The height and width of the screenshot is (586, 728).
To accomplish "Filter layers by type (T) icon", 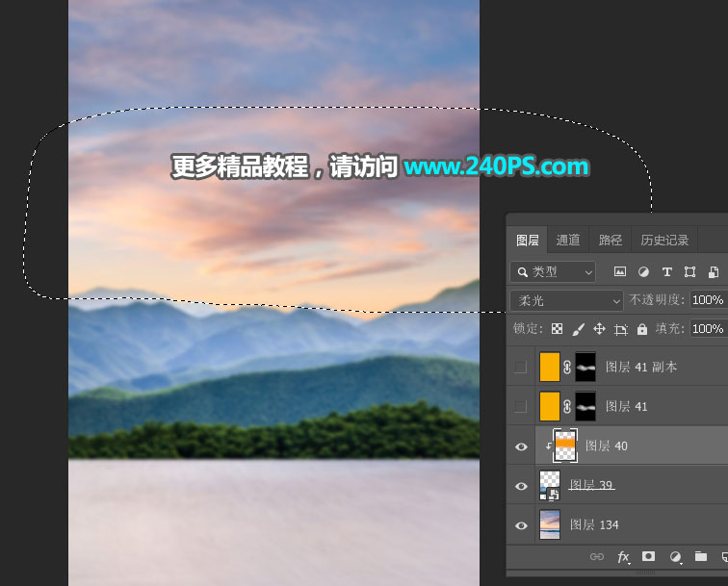I will 667,272.
